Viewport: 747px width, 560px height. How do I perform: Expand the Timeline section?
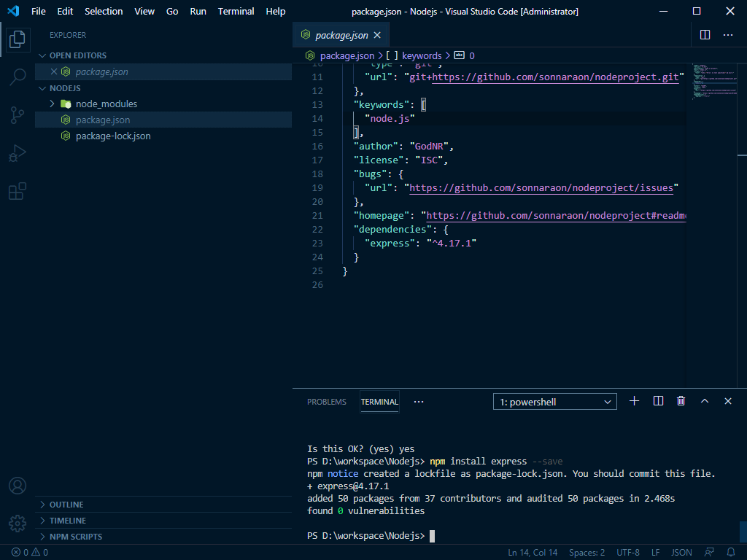(163, 521)
